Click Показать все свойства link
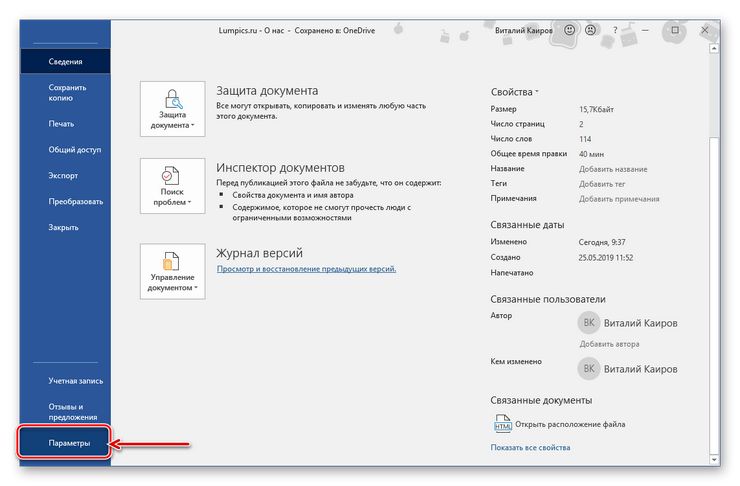Image resolution: width=740 pixels, height=486 pixels. pos(530,447)
